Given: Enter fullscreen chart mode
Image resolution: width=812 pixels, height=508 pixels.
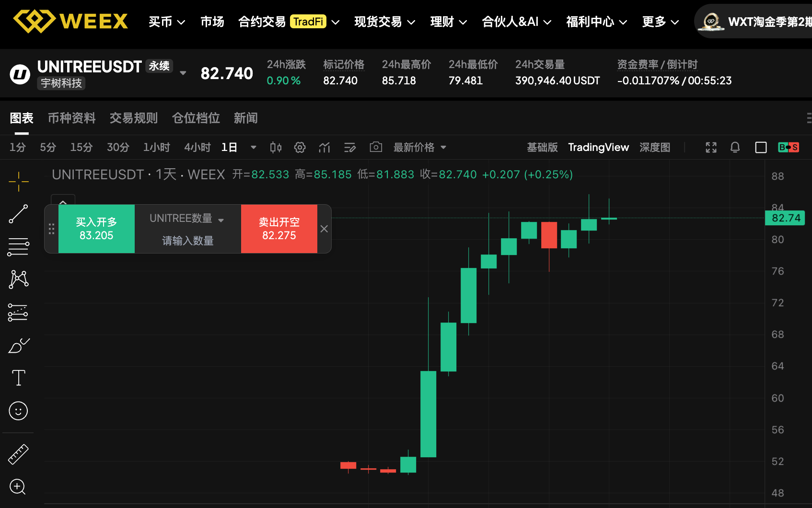Looking at the screenshot, I should click(711, 147).
